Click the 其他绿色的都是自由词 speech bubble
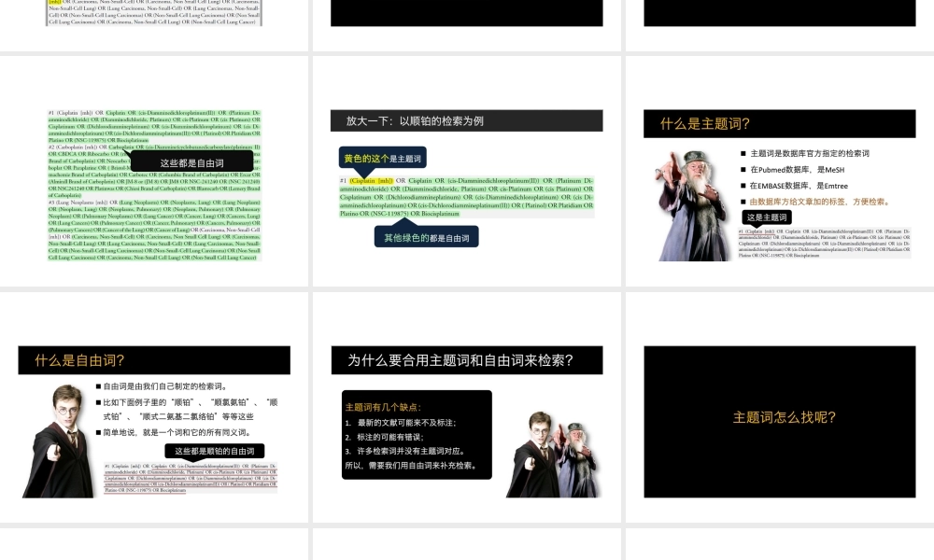 (x=427, y=236)
